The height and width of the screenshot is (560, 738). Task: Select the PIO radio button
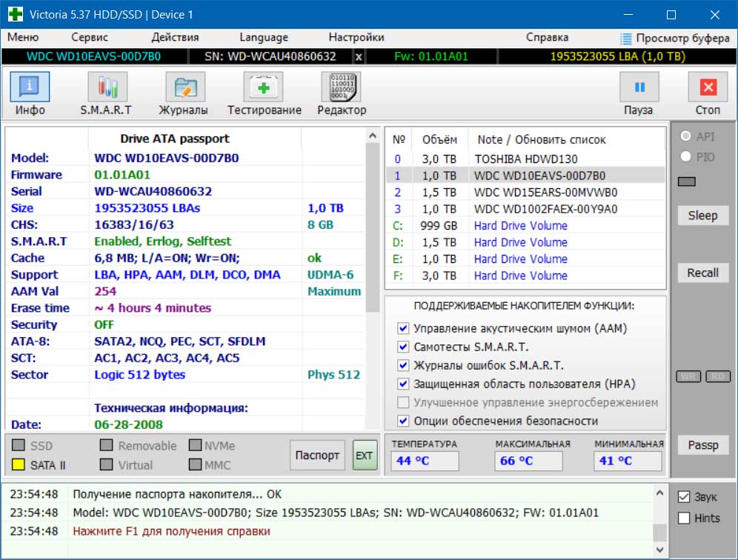click(x=685, y=157)
